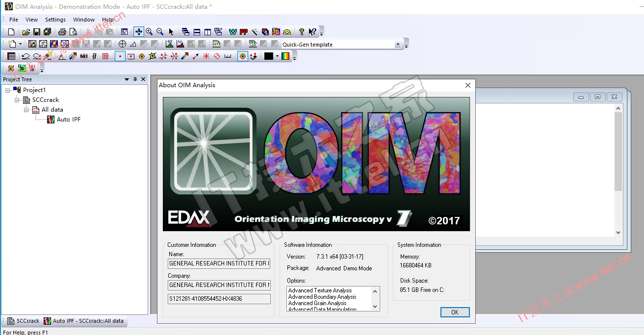Toggle the red dot point mode button
This screenshot has height=335, width=644.
click(x=120, y=56)
